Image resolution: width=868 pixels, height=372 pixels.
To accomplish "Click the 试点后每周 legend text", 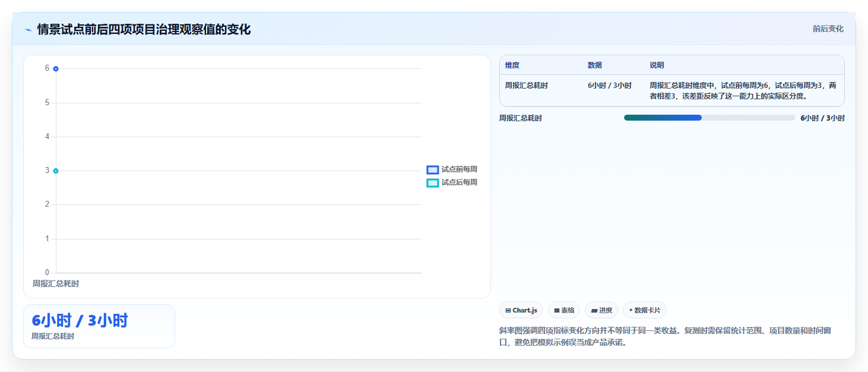I will [x=460, y=182].
